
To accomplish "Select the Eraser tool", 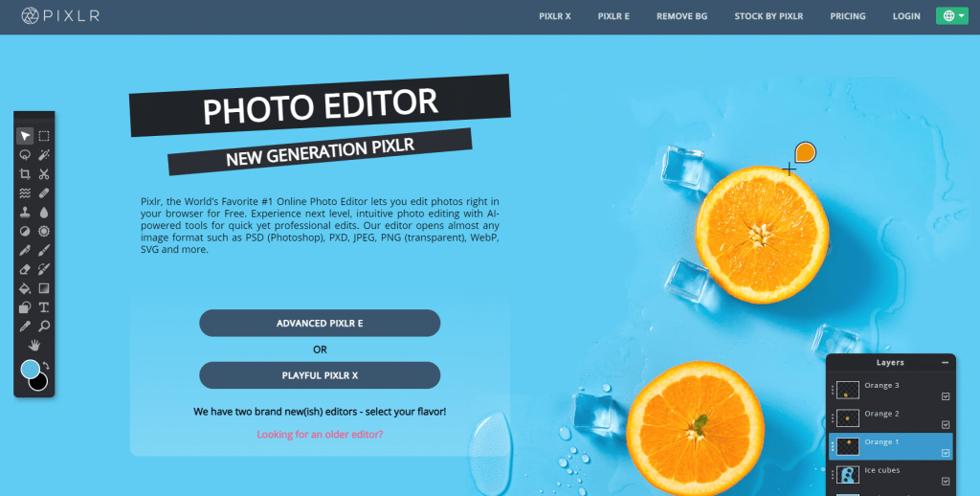I will tap(25, 269).
